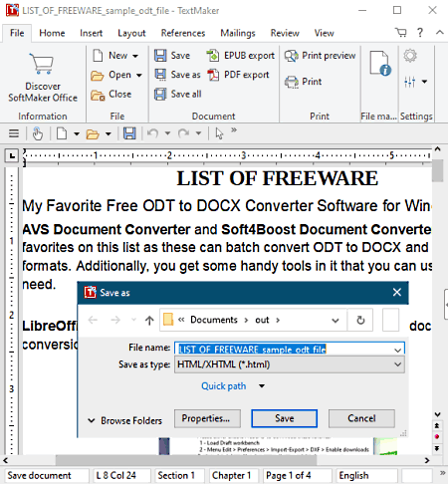This screenshot has height=484, width=448.
Task: Expand the undo history dropdown
Action: (x=167, y=133)
